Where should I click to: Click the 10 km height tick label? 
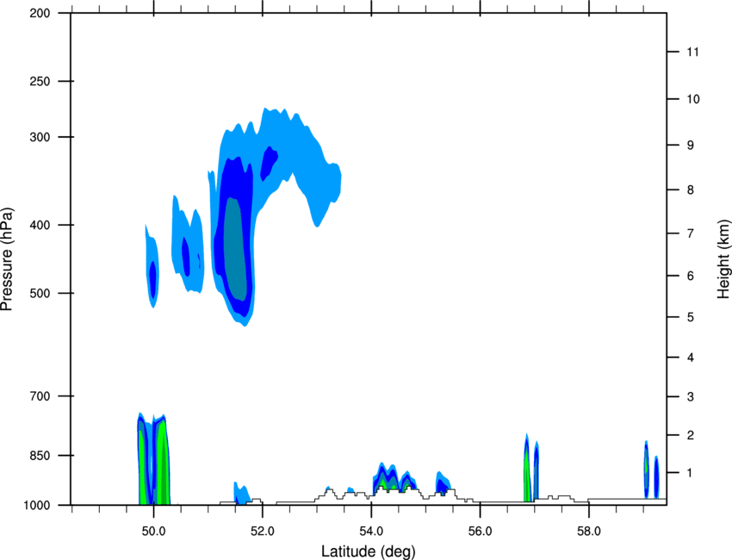693,99
